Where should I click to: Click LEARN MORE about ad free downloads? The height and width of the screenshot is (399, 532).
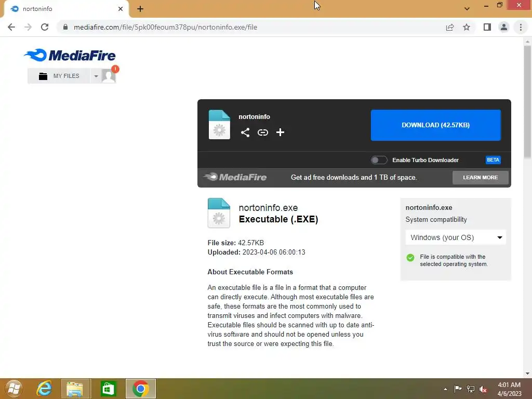pos(480,178)
